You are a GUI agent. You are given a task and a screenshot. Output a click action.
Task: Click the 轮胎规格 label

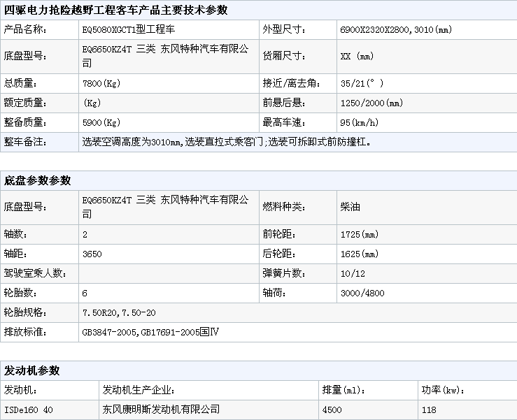[25, 312]
